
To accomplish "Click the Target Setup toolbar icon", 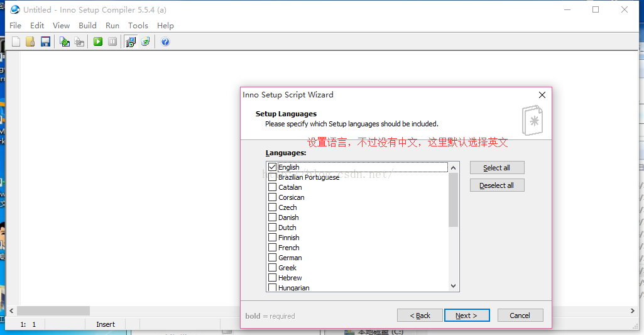I will point(131,41).
